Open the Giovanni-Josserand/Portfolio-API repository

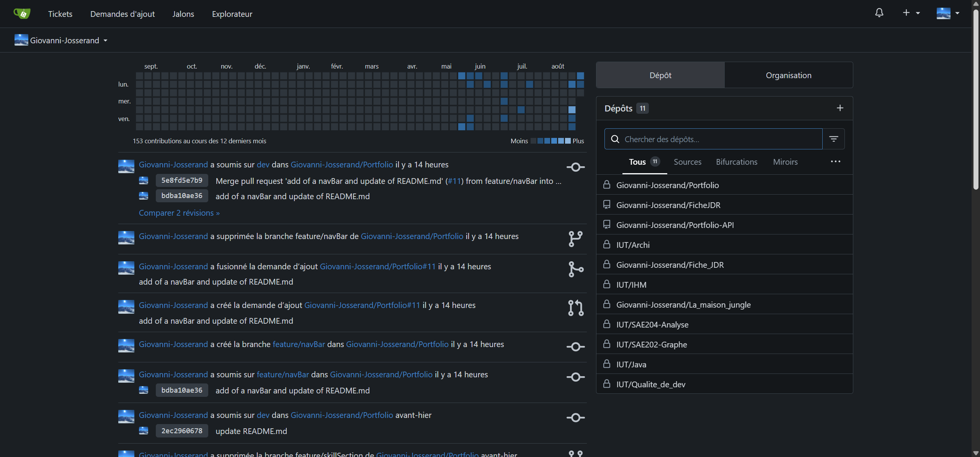(x=675, y=225)
